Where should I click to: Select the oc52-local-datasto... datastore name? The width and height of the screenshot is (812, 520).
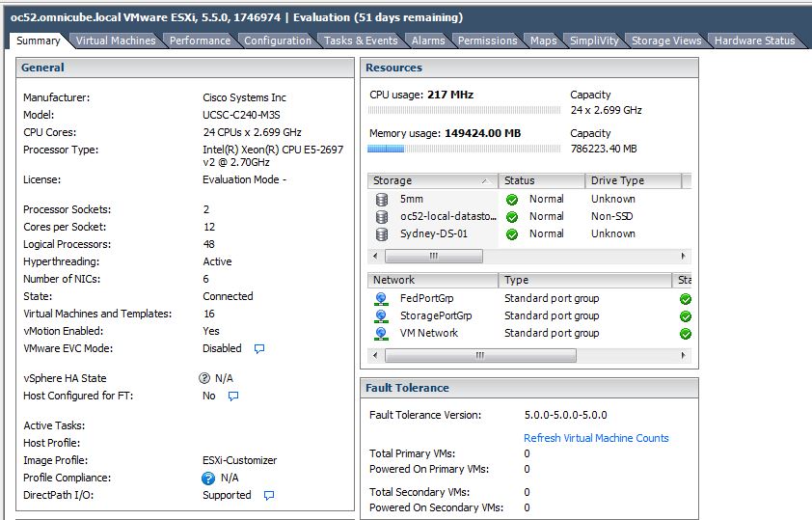click(x=447, y=216)
